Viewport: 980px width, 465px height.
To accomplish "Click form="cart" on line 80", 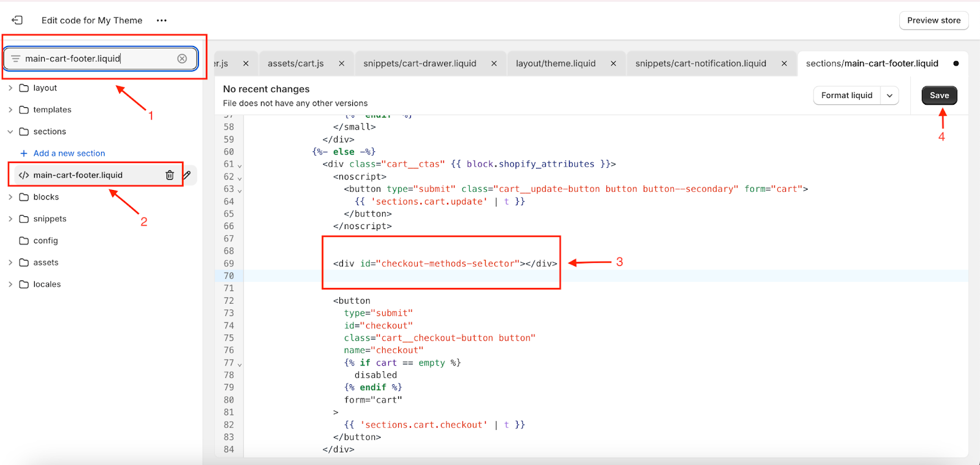I will point(373,400).
